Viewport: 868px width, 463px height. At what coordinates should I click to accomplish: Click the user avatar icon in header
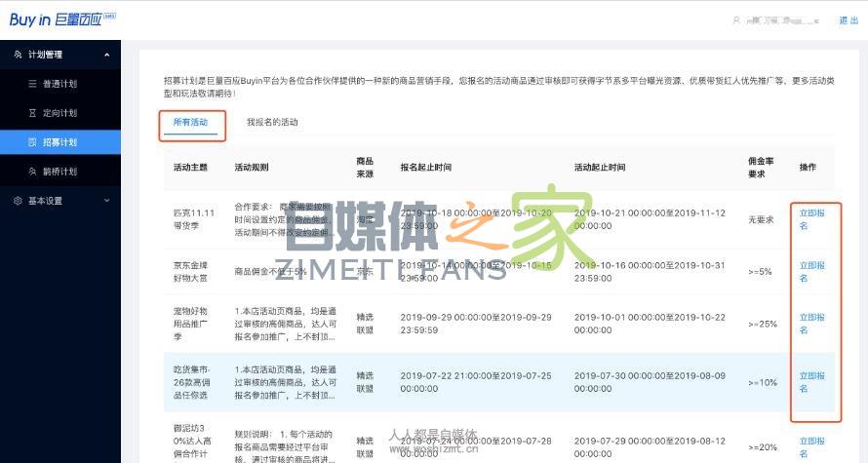736,20
